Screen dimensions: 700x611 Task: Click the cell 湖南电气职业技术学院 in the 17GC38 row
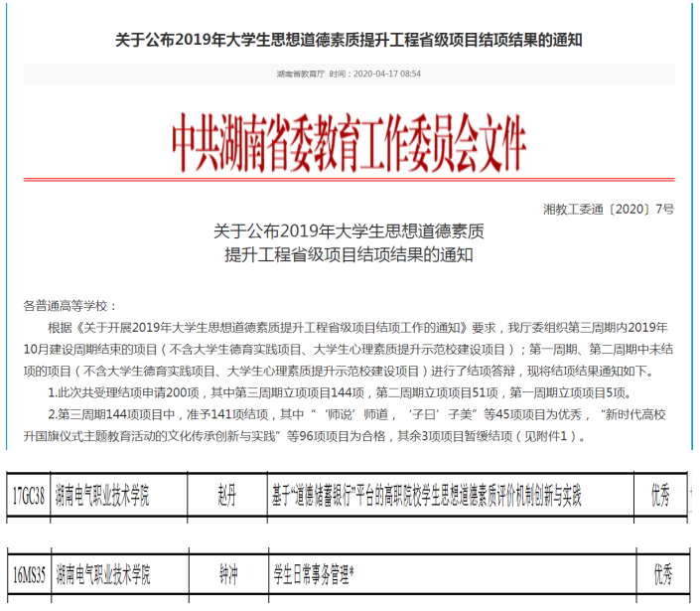pyautogui.click(x=119, y=496)
